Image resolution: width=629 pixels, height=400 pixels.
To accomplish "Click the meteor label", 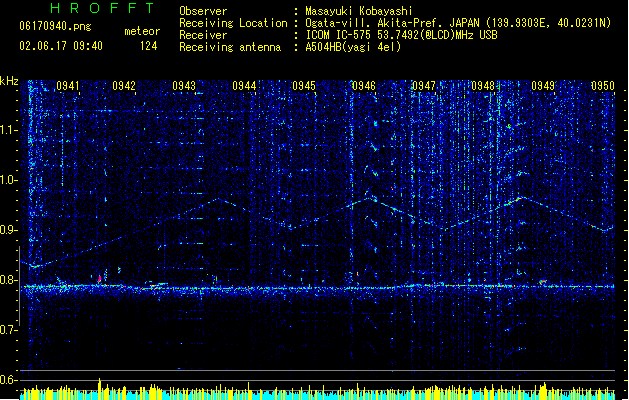I will click(x=142, y=31).
